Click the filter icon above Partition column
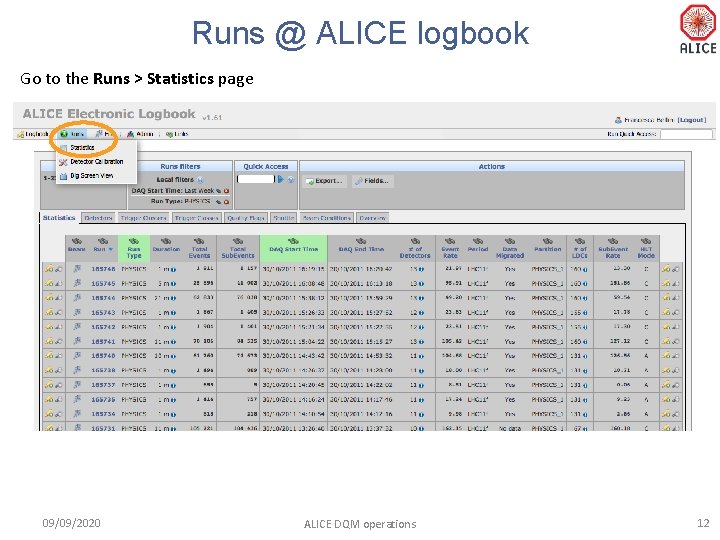 548,241
